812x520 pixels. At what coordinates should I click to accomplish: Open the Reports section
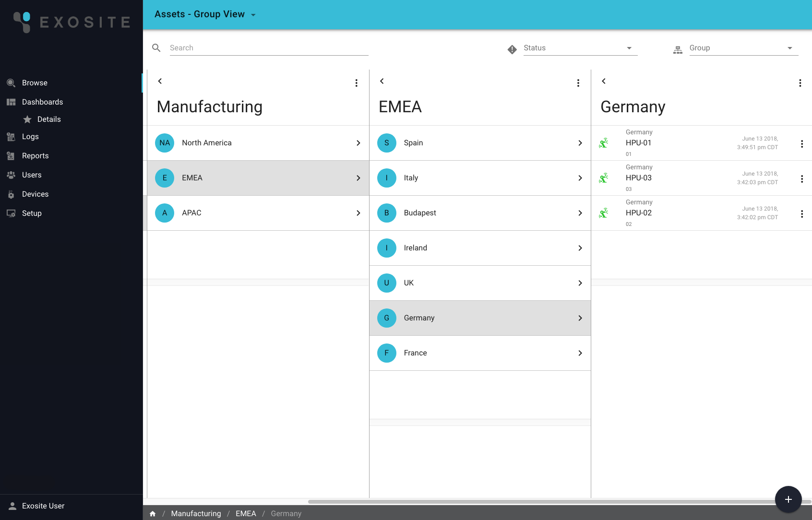(35, 155)
